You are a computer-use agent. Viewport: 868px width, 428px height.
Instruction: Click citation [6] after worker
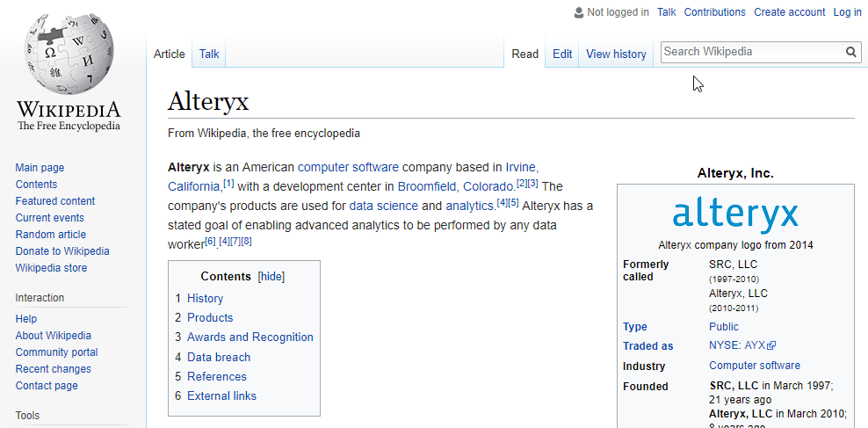pyautogui.click(x=210, y=241)
